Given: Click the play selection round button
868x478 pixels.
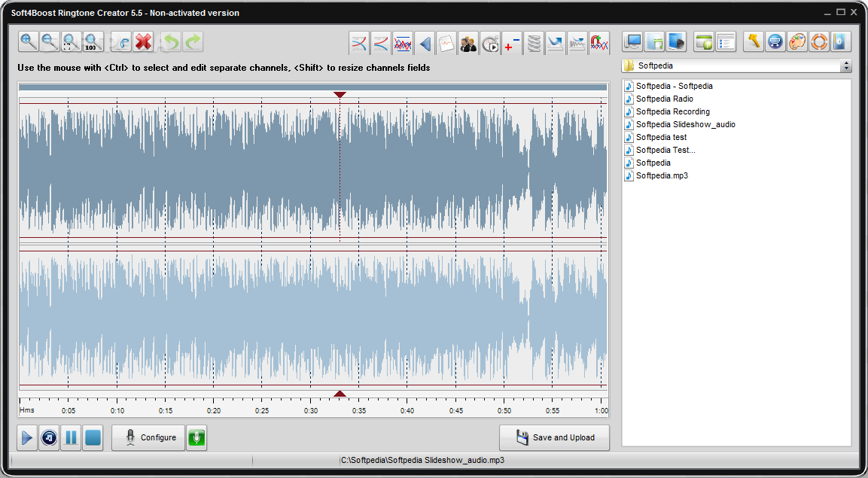Looking at the screenshot, I should click(49, 438).
